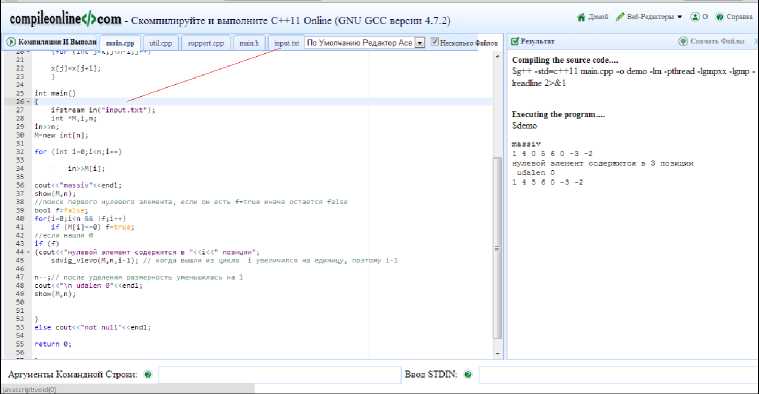Viewport: 759px width, 394px height.
Task: Click the user profile icon
Action: point(695,17)
